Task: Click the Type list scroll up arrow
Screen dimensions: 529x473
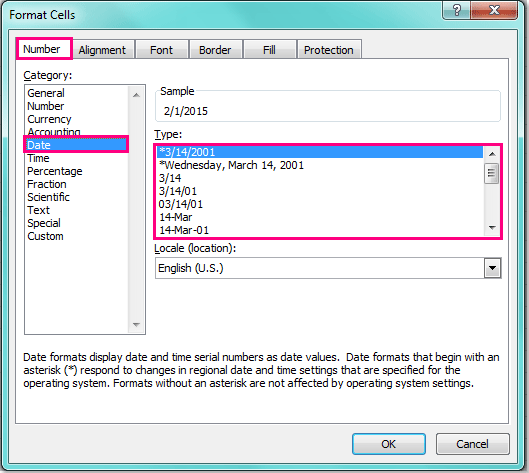Action: tap(492, 154)
